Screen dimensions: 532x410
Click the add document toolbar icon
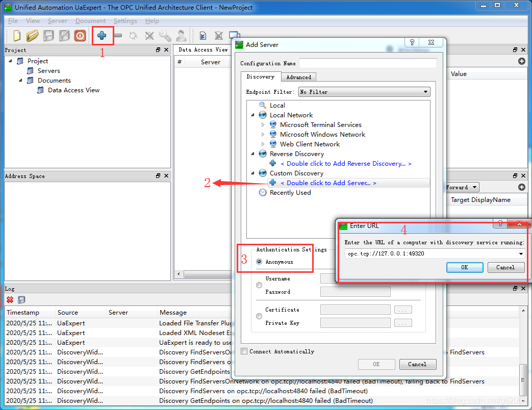(203, 35)
